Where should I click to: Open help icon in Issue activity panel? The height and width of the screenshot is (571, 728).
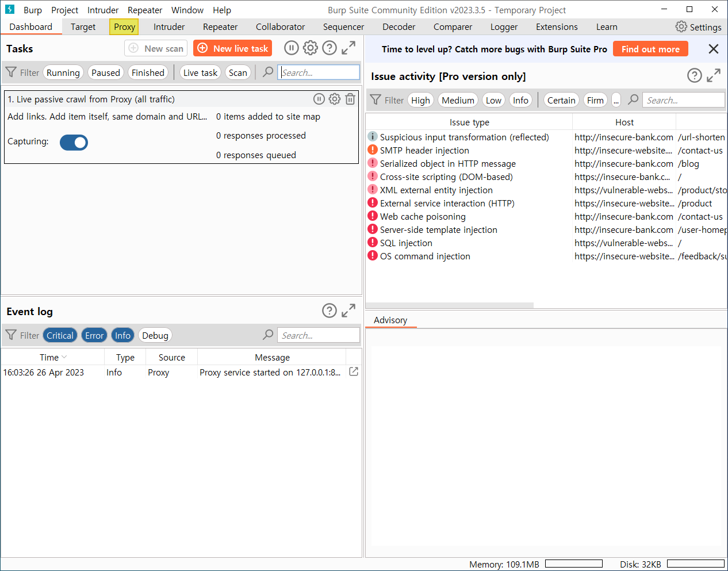point(695,75)
